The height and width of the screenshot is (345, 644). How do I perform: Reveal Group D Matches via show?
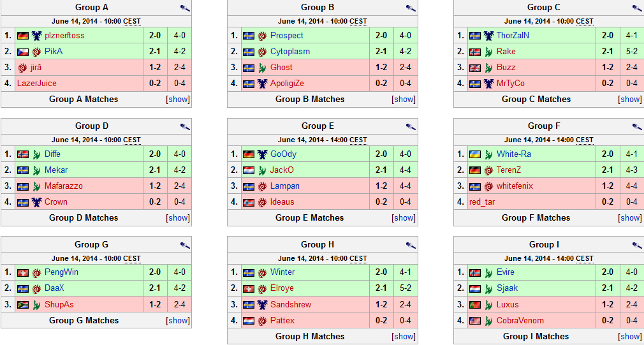pyautogui.click(x=178, y=218)
